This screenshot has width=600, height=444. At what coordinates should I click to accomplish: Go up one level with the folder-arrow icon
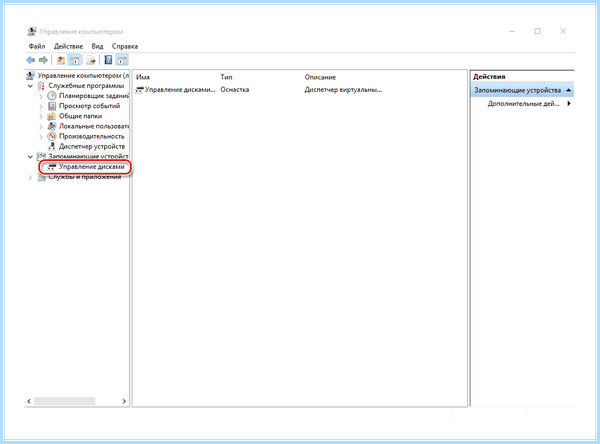[60, 60]
